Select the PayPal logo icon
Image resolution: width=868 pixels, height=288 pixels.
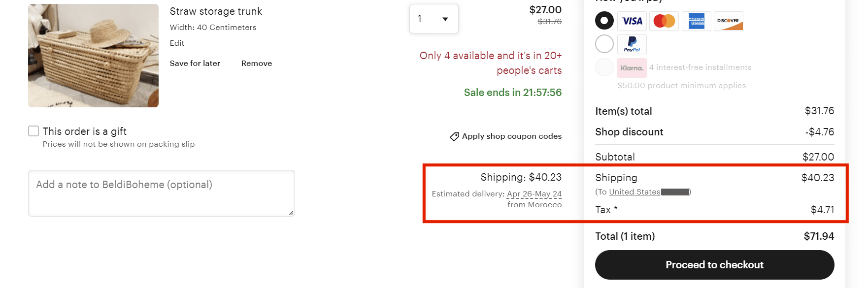[632, 44]
